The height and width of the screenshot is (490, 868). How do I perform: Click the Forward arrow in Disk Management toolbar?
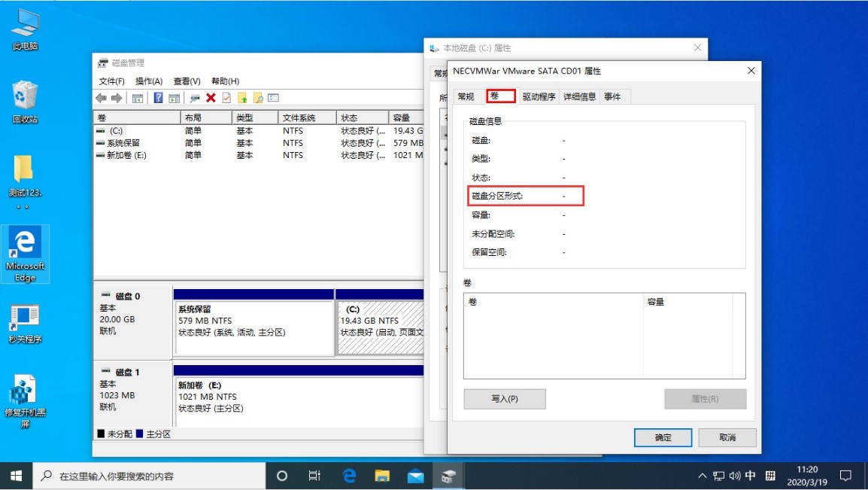(117, 98)
